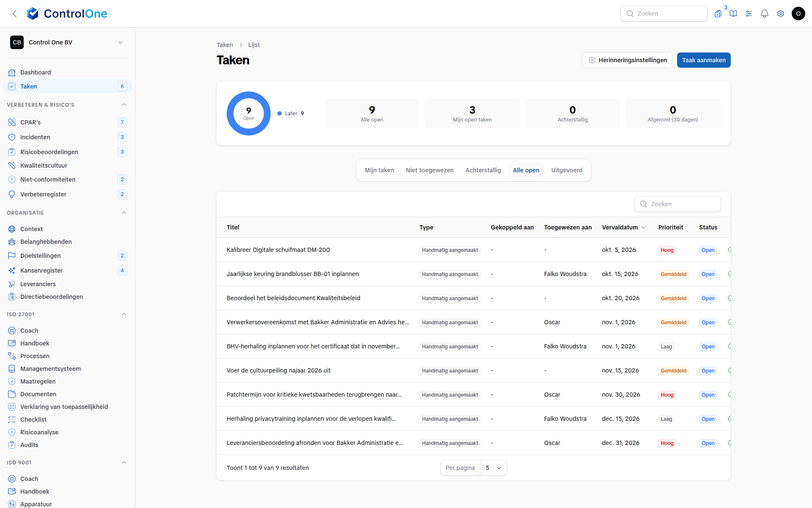The width and height of the screenshot is (812, 508).
Task: Sort by Vervaldatum column
Action: [623, 228]
